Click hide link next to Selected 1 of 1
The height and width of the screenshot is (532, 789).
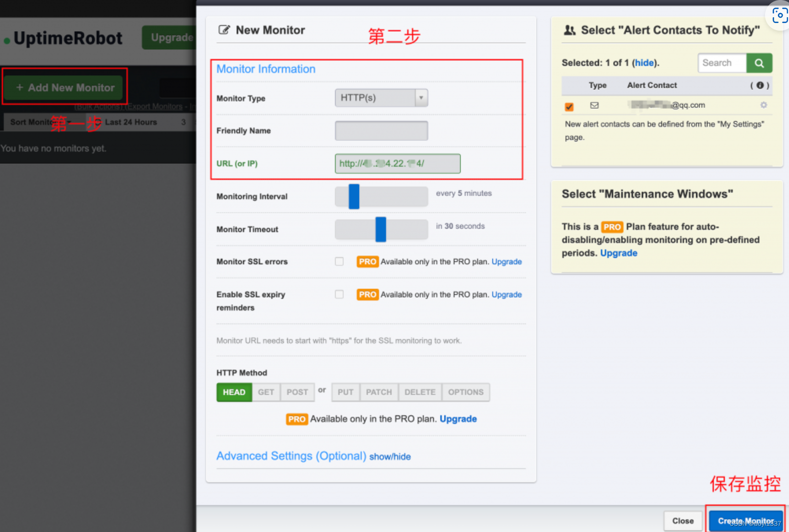coord(644,63)
